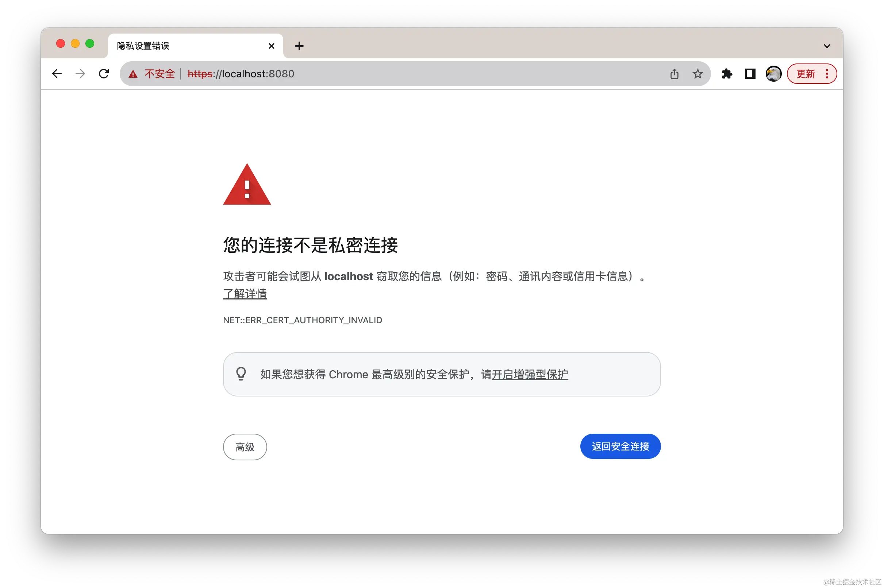Toggle the side panel icon
This screenshot has width=884, height=588.
pyautogui.click(x=750, y=74)
